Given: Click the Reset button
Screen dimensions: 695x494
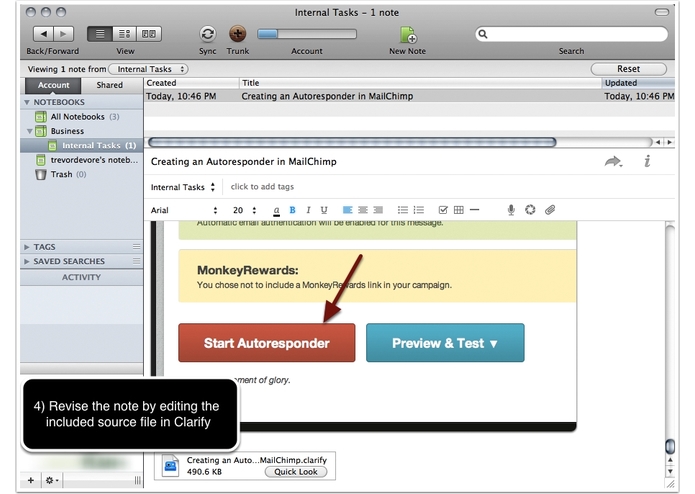Looking at the screenshot, I should coord(629,69).
